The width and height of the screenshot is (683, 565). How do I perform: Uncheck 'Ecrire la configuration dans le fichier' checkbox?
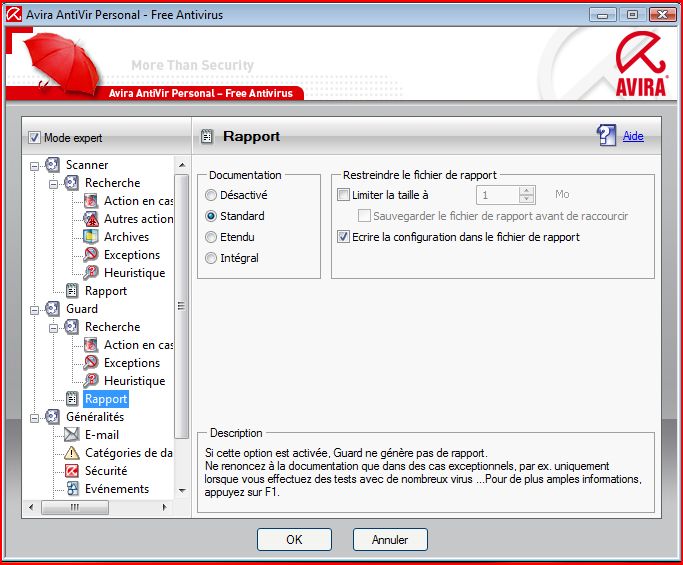[x=343, y=237]
